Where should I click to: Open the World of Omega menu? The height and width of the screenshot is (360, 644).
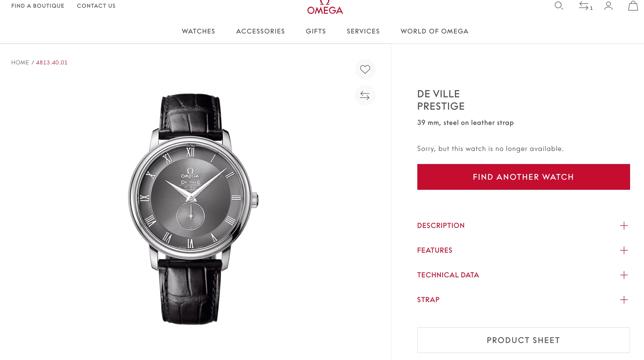pos(435,31)
